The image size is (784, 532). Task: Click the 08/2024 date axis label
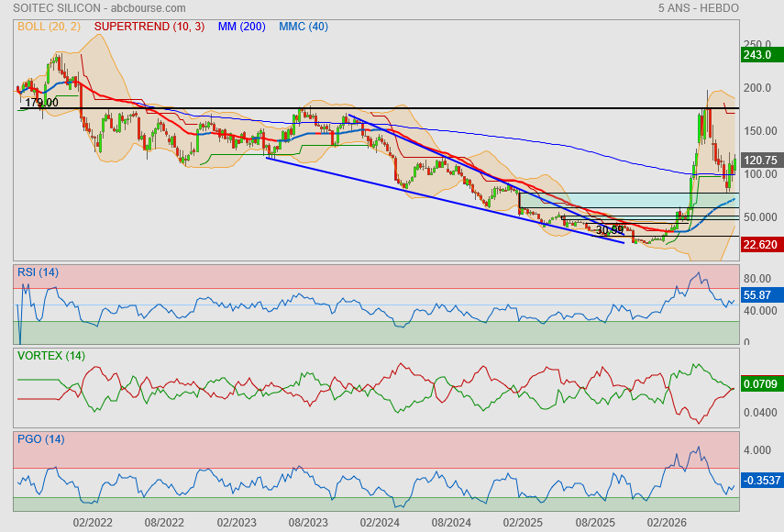(451, 523)
